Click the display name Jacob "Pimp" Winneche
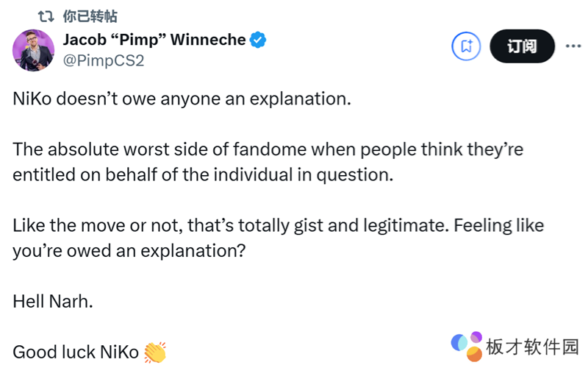Viewport: 588px width, 365px height. tap(154, 40)
